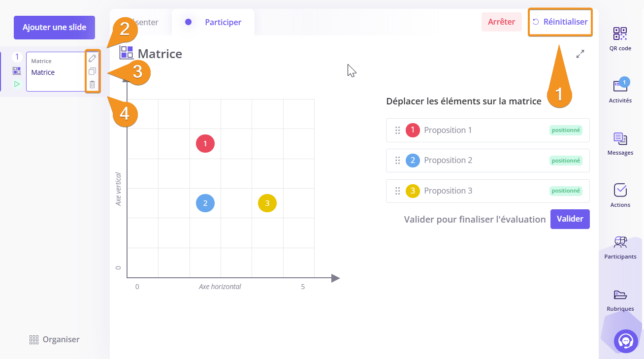Expand matrix to fullscreen
This screenshot has height=359, width=644.
tap(580, 54)
